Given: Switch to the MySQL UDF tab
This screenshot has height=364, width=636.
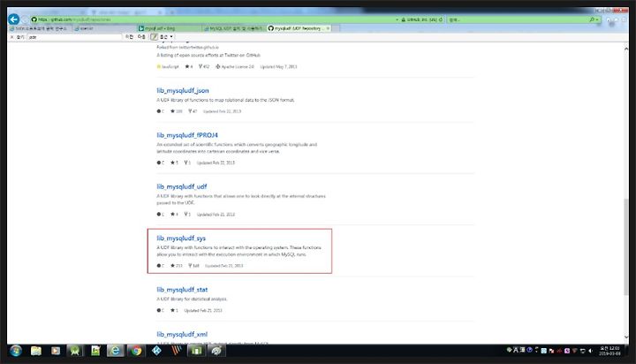Looking at the screenshot, I should tap(233, 28).
